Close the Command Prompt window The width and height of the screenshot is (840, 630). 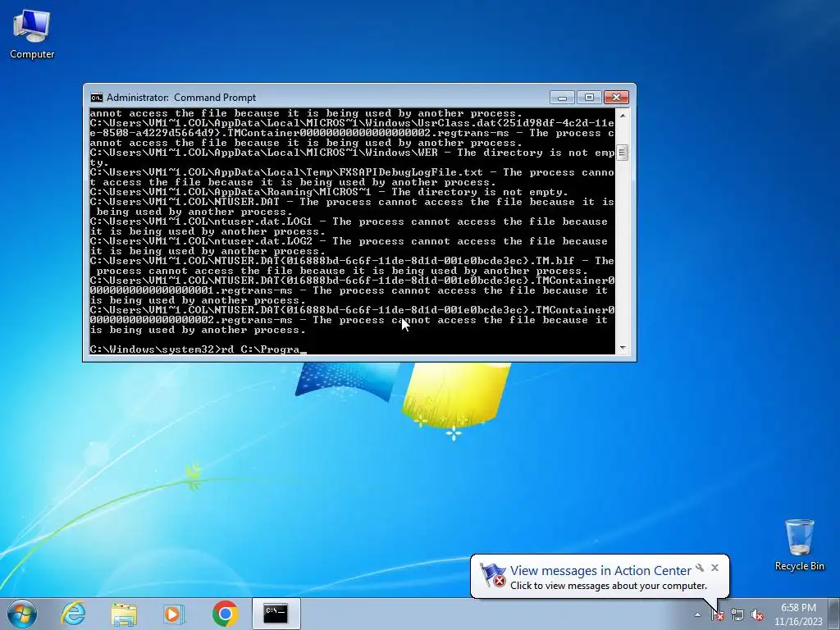(x=616, y=98)
